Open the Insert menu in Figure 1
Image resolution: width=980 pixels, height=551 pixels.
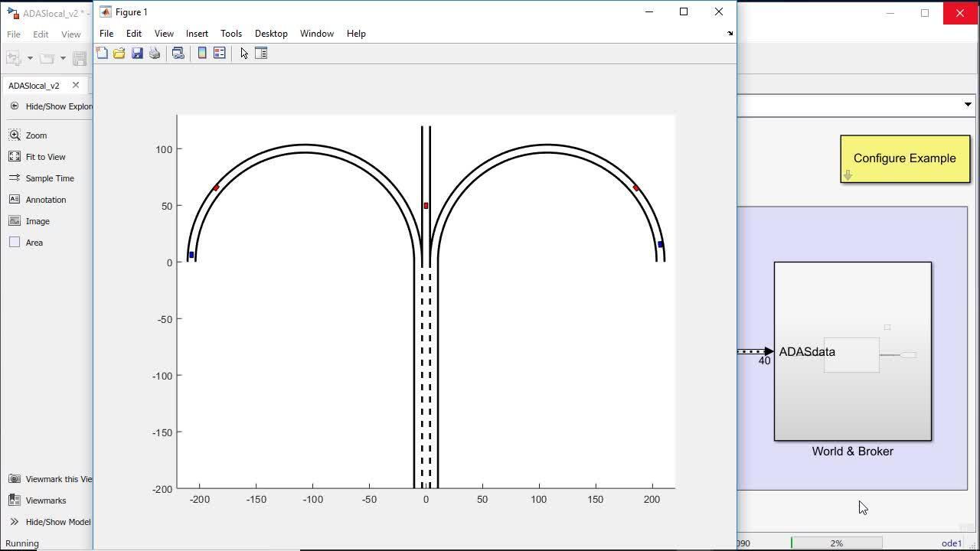(x=197, y=34)
